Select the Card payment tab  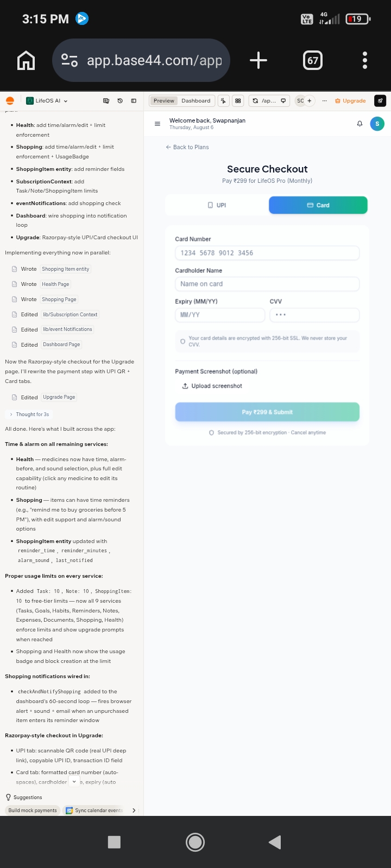point(318,205)
